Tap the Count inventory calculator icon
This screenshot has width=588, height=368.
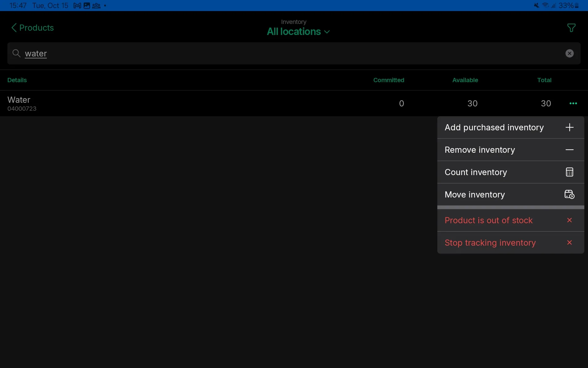pos(569,172)
